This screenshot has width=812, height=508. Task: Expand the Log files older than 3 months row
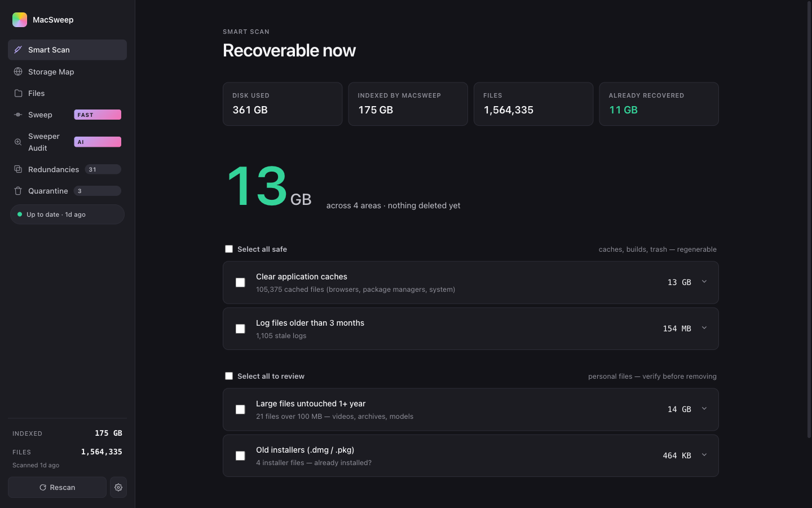click(704, 328)
